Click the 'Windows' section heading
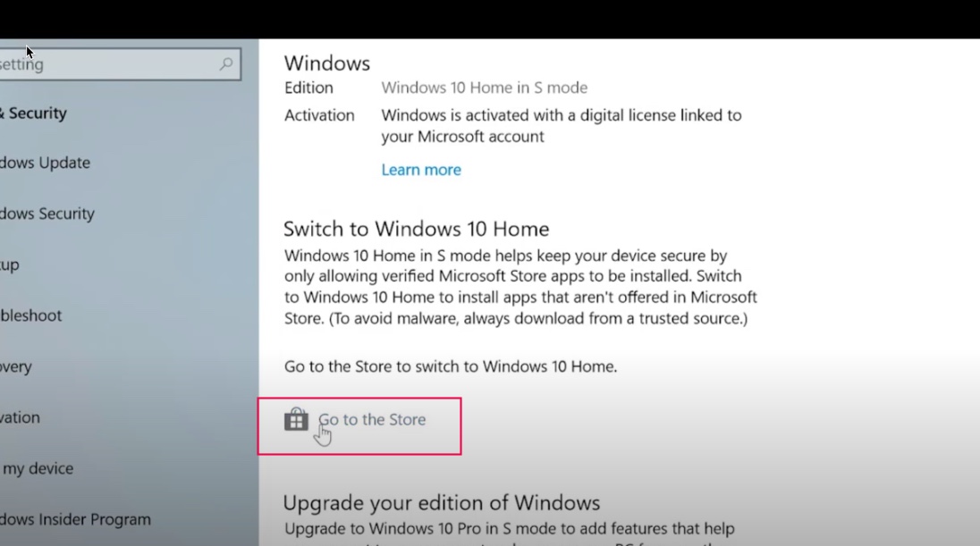The height and width of the screenshot is (546, 980). (x=327, y=63)
